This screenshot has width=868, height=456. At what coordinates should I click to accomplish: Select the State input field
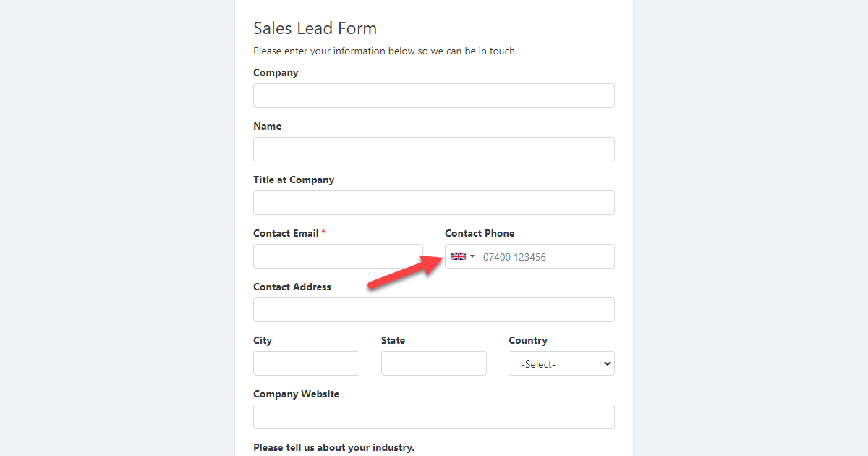pyautogui.click(x=433, y=363)
